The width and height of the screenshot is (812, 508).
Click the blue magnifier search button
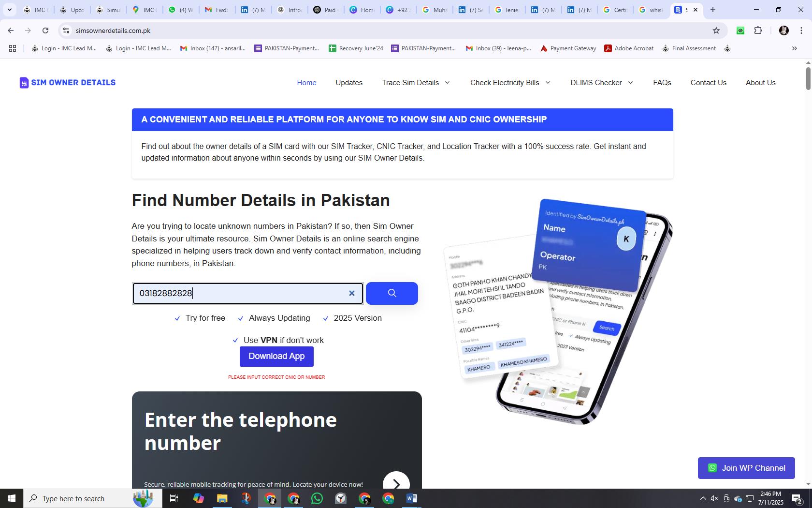(x=391, y=293)
